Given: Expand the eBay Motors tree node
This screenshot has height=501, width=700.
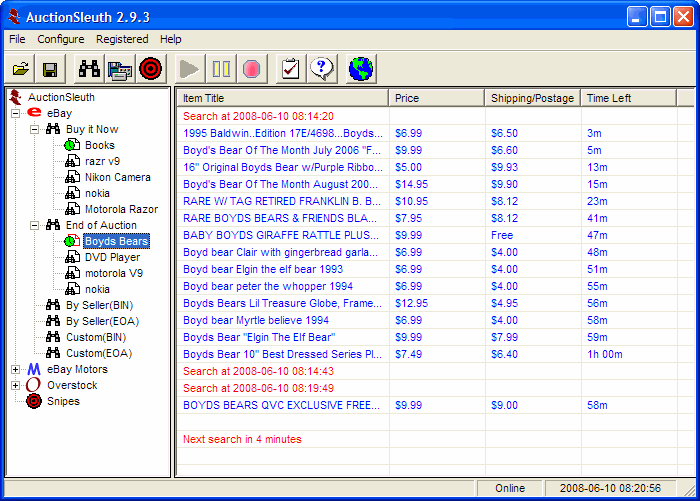Looking at the screenshot, I should (x=16, y=369).
